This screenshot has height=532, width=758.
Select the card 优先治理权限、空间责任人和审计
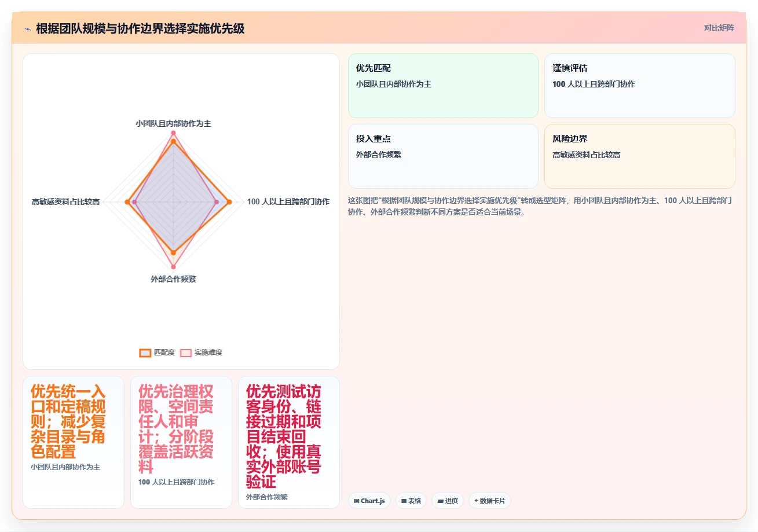coord(181,442)
